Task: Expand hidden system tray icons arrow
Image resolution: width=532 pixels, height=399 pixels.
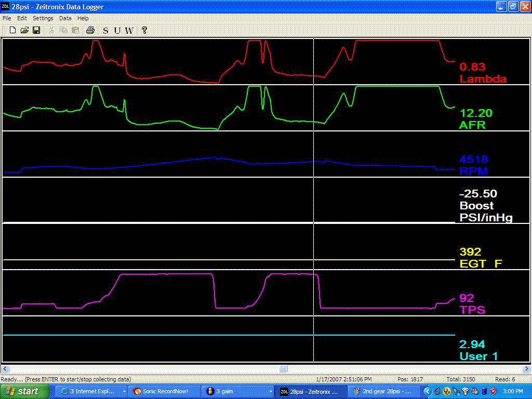Action: [427, 391]
